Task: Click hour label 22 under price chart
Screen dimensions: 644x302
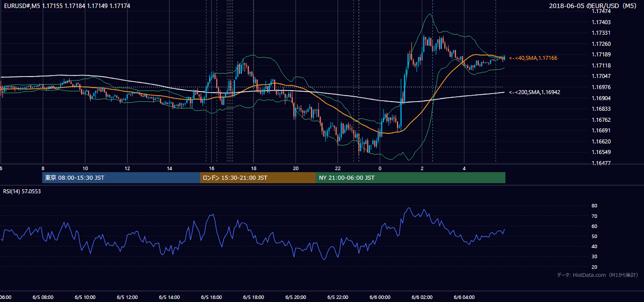Action: (338, 168)
